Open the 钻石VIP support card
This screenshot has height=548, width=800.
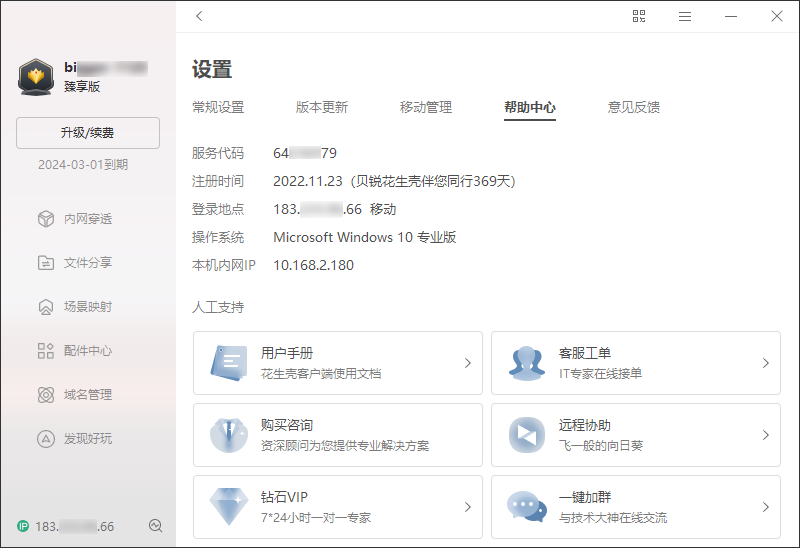[x=337, y=507]
